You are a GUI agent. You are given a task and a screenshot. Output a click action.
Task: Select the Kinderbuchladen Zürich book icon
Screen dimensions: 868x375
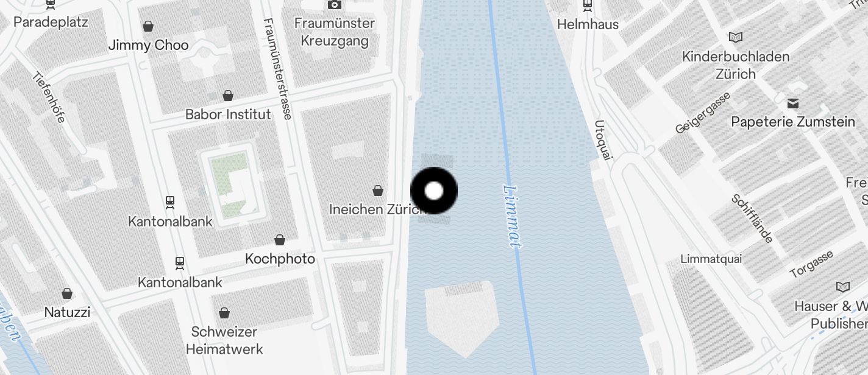pos(736,37)
